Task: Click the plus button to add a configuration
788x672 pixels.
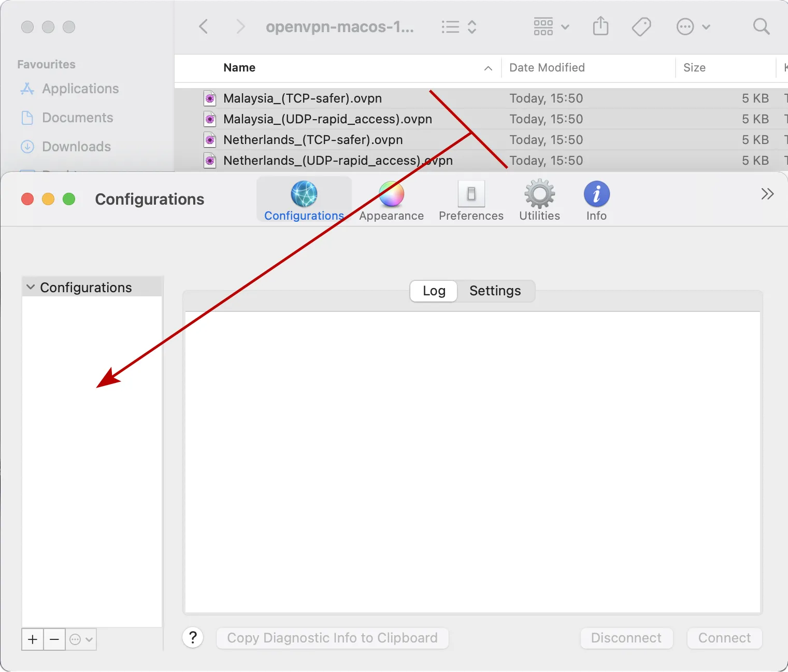Action: click(x=32, y=639)
